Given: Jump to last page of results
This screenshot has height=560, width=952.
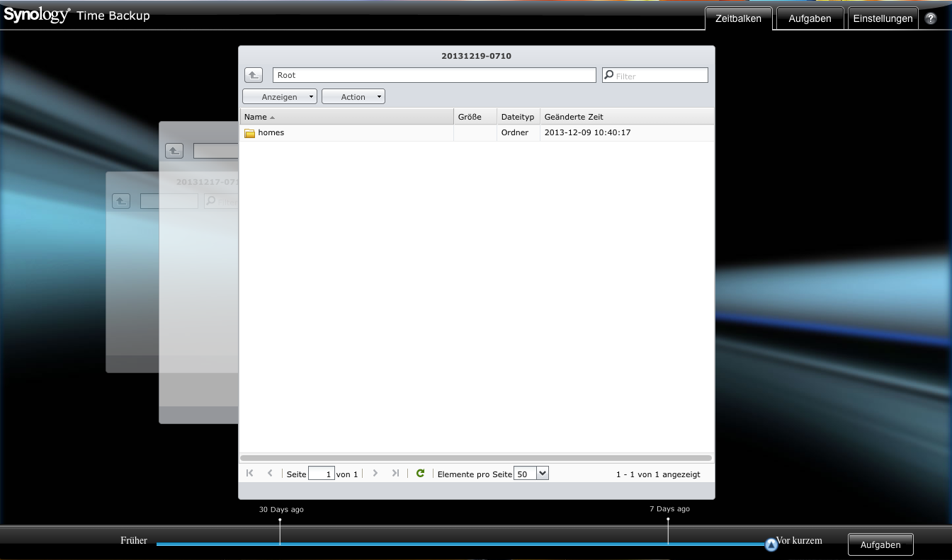Looking at the screenshot, I should pos(395,474).
